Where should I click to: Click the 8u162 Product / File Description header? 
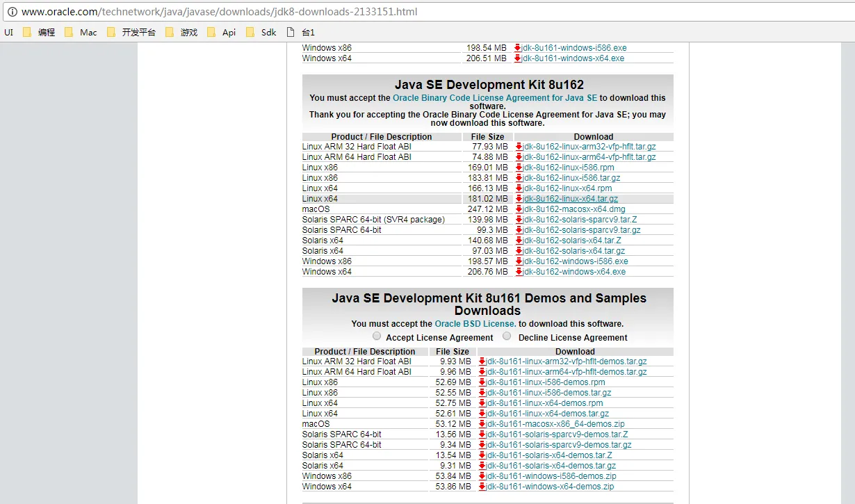click(382, 137)
